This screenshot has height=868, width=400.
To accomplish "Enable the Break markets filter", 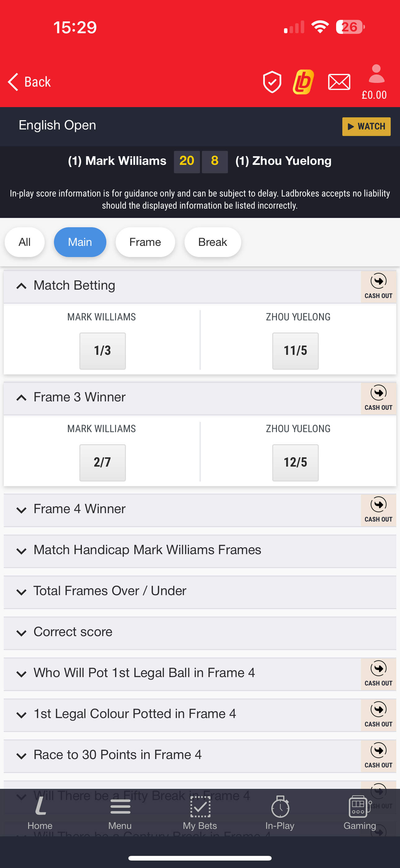I will click(x=212, y=242).
